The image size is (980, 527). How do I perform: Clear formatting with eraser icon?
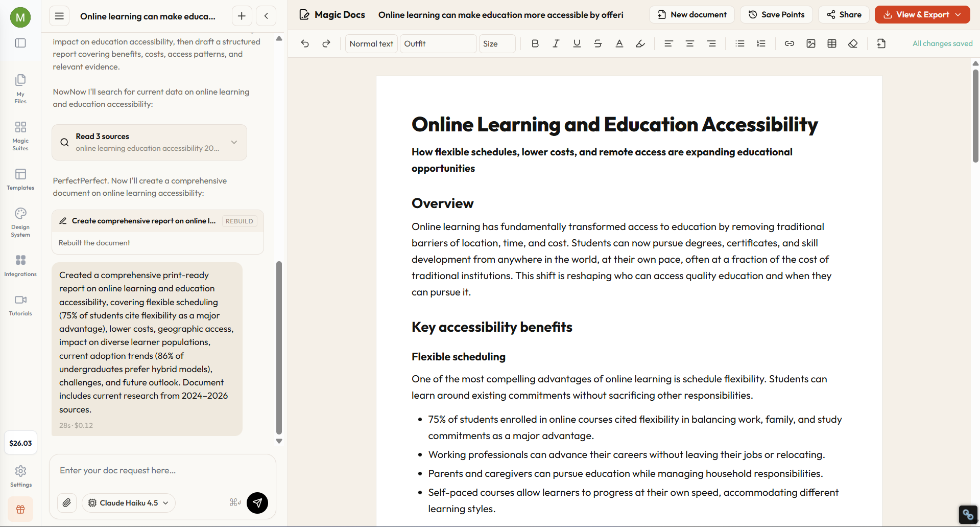(853, 43)
